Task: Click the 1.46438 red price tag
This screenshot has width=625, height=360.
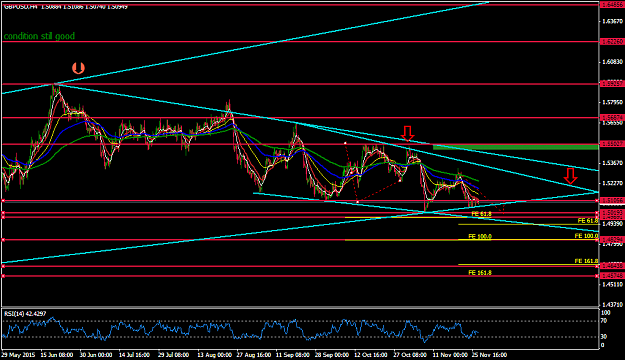Action: 612,266
